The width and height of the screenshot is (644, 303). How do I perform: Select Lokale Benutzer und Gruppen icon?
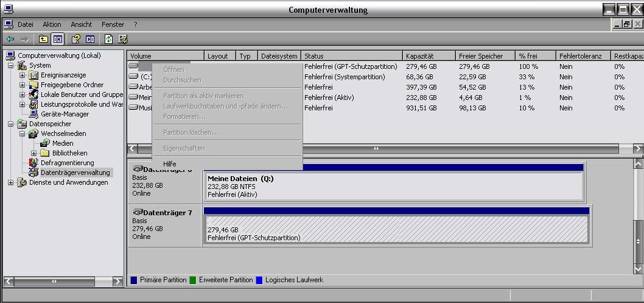coord(33,94)
